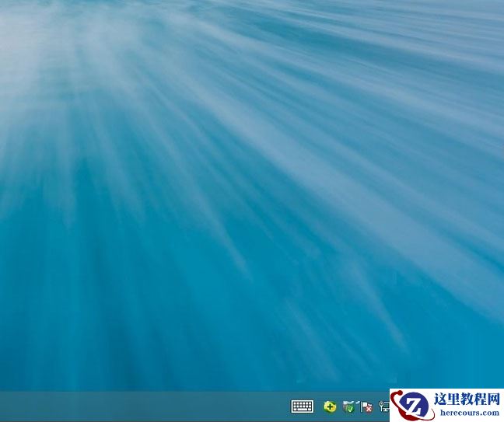Click the yellow-green 360 plus tray icon

(x=330, y=406)
